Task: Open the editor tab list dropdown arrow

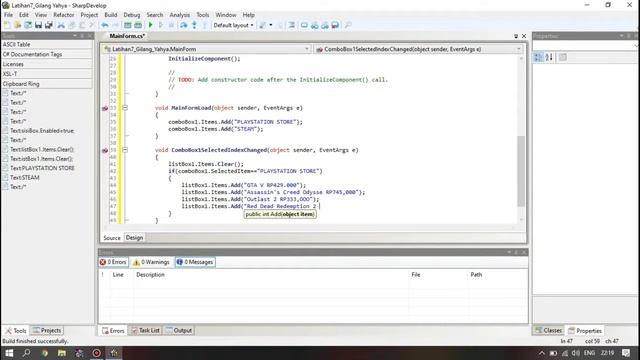Action: coord(516,36)
